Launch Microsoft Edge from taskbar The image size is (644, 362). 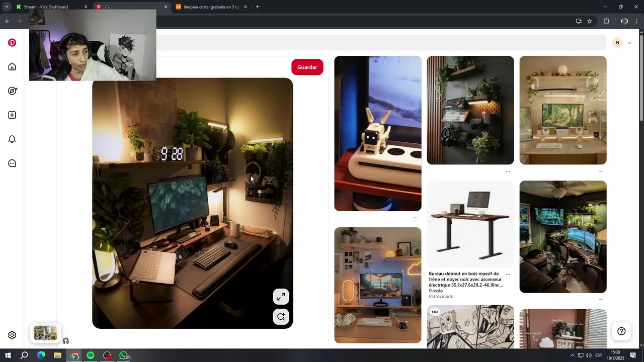click(x=41, y=355)
